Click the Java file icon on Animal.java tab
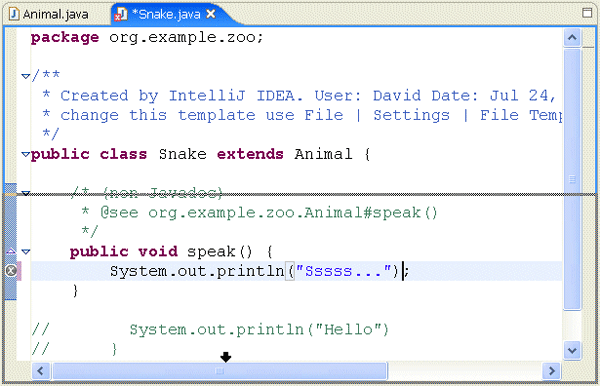The image size is (600, 386). (x=14, y=14)
